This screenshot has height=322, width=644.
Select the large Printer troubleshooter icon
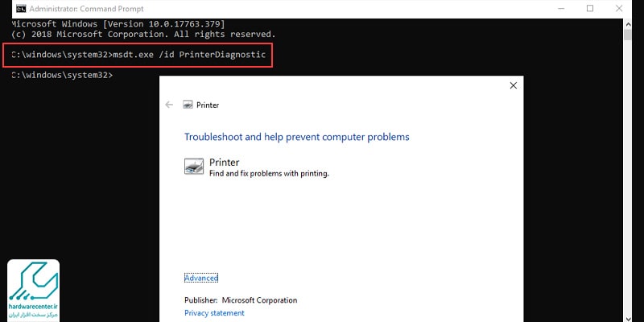194,167
